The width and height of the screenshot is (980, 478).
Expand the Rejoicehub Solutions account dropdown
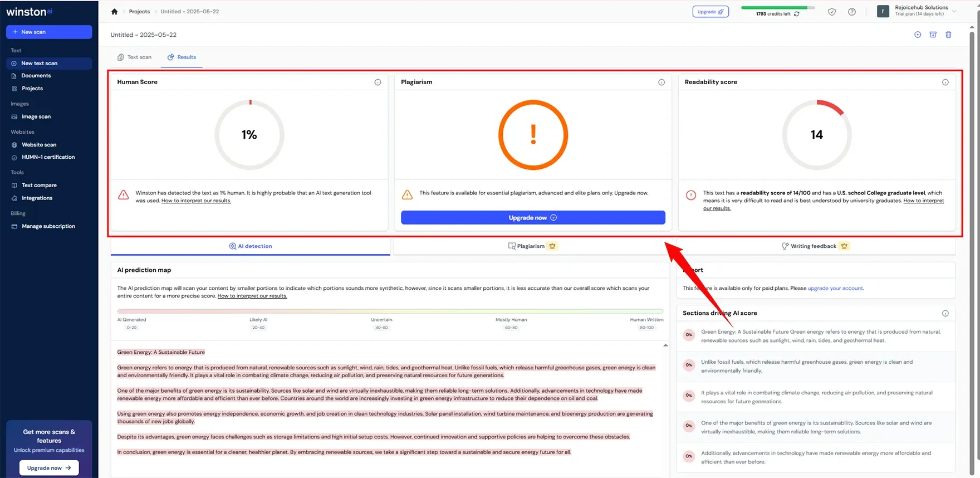tap(954, 11)
